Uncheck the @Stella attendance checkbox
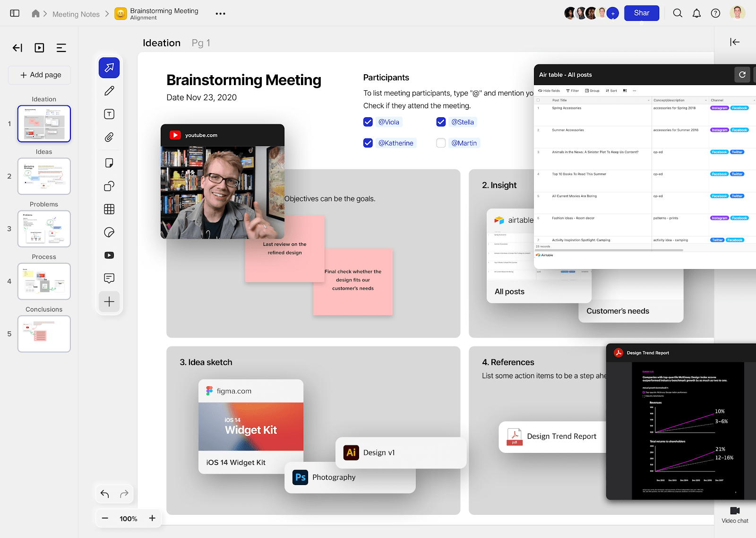This screenshot has height=538, width=756. [441, 122]
